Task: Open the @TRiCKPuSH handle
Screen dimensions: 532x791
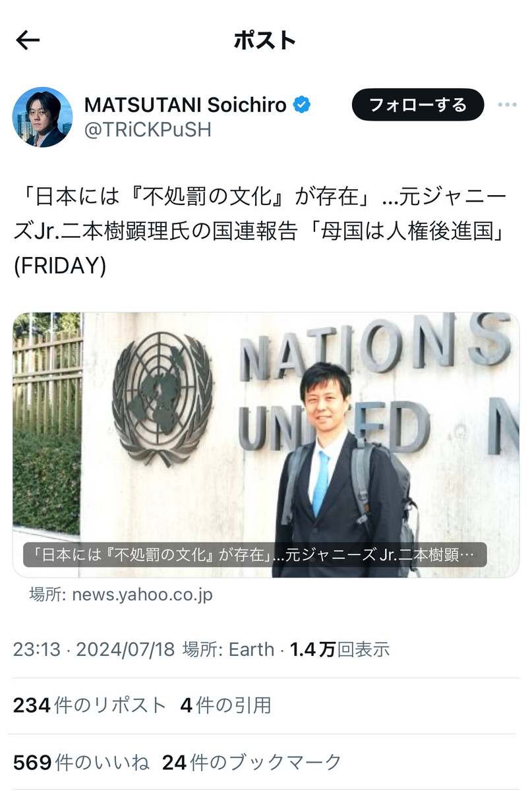Action: (148, 130)
